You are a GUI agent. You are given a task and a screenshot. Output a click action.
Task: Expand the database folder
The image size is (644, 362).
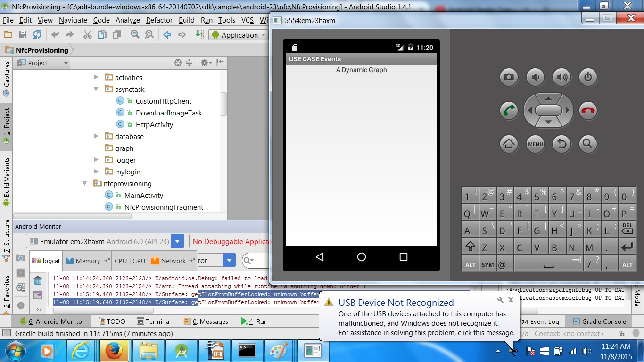(x=96, y=136)
